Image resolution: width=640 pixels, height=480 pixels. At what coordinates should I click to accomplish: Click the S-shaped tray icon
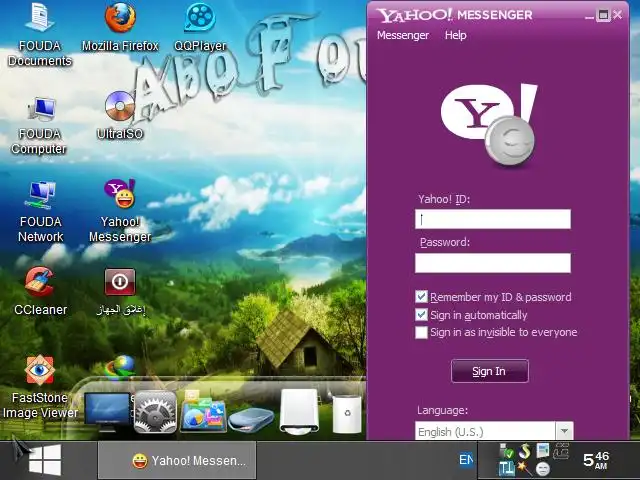coord(525,451)
